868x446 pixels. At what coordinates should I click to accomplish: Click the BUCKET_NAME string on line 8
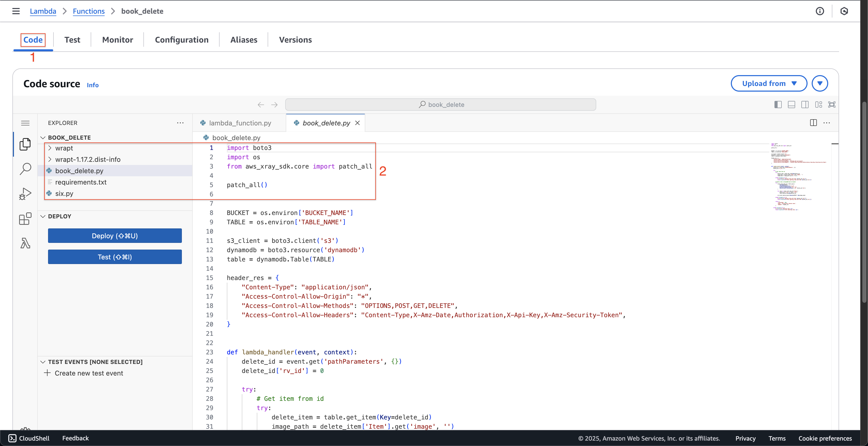[x=326, y=213]
